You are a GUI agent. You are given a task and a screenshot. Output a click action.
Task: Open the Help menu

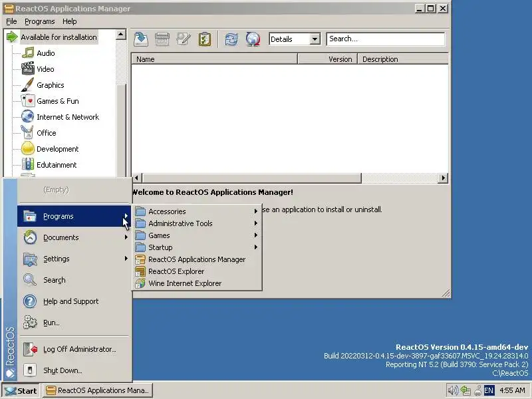point(69,21)
